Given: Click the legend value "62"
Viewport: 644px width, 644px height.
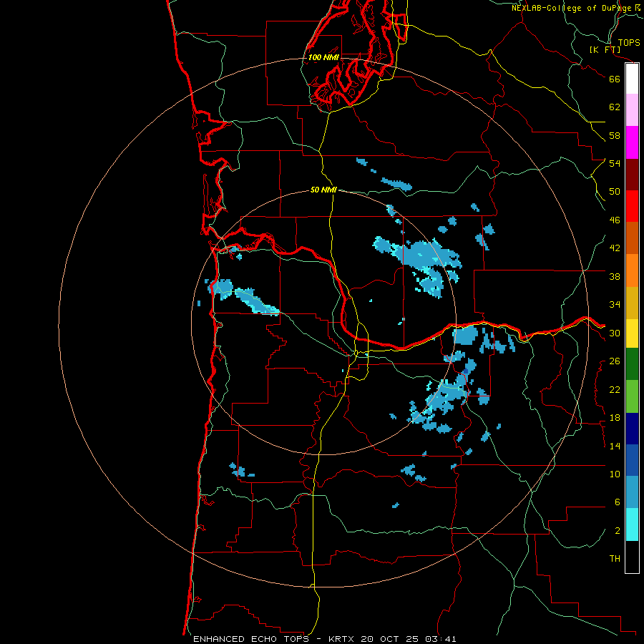Looking at the screenshot, I should 615,107.
